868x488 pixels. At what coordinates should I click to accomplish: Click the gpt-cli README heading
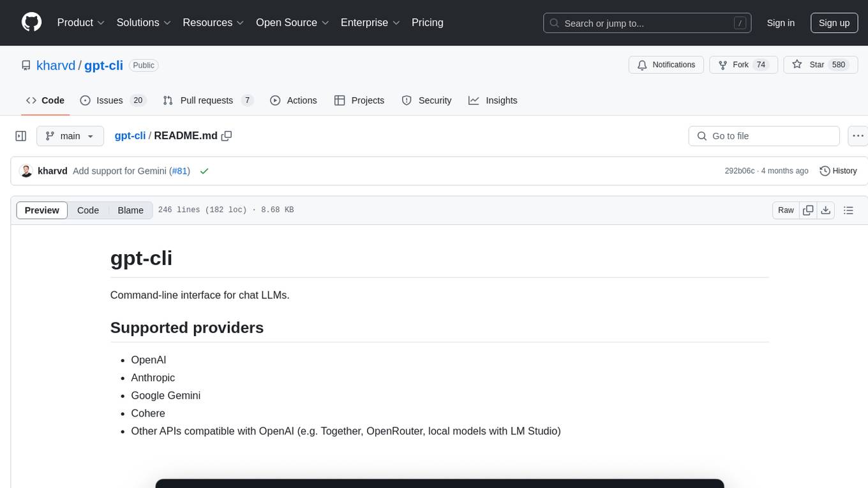(141, 258)
